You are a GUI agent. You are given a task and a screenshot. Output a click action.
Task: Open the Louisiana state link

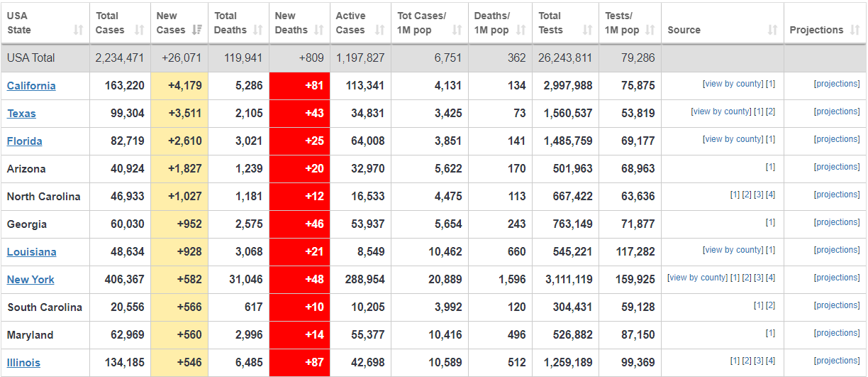coord(32,252)
